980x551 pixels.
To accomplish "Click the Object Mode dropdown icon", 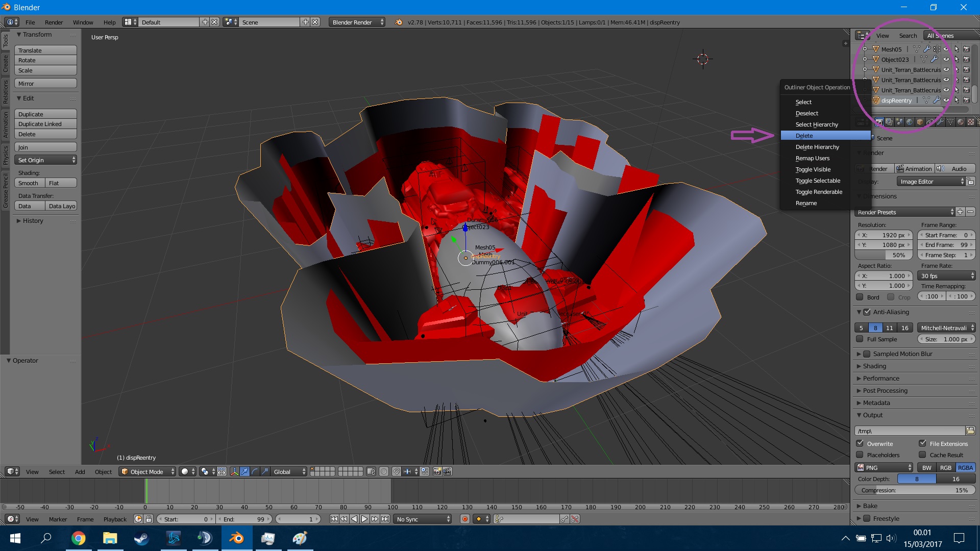I will point(173,471).
